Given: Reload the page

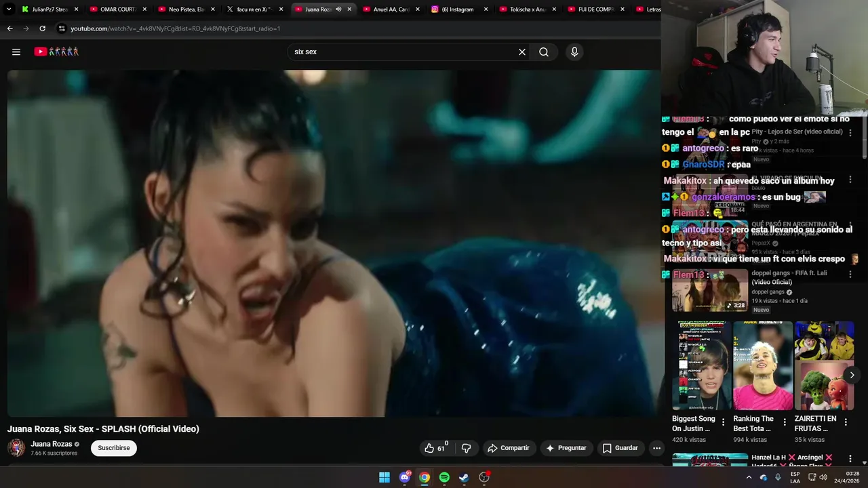Looking at the screenshot, I should [x=42, y=28].
